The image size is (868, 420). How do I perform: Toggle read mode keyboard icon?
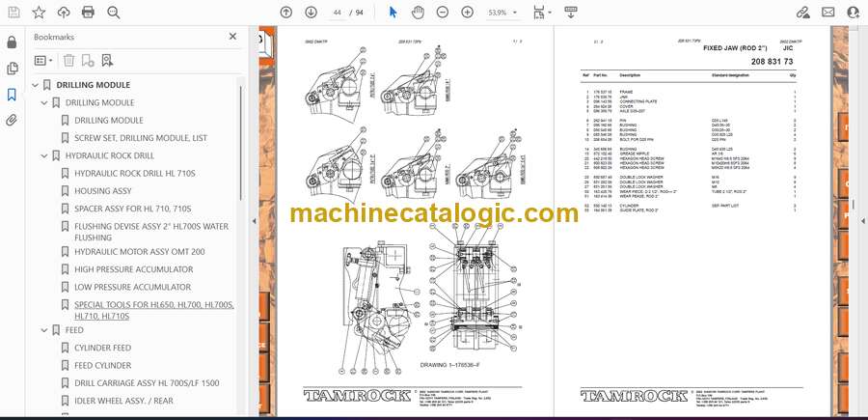[x=571, y=13]
